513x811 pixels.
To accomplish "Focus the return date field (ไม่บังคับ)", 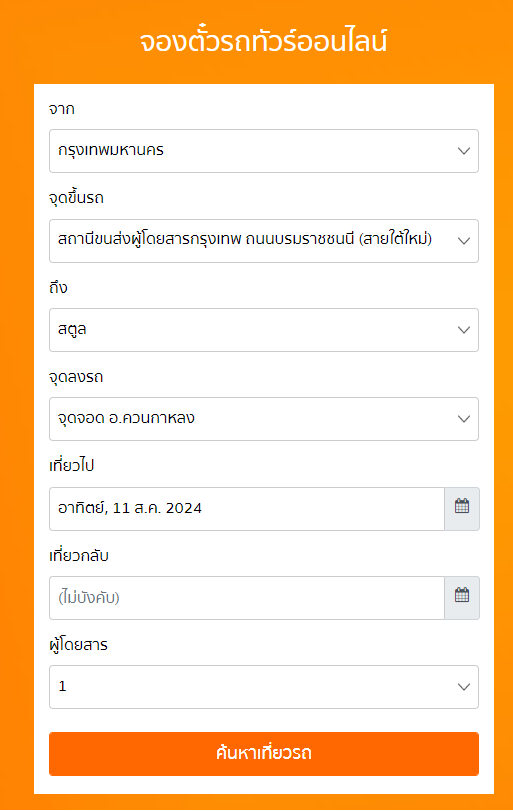I will 247,598.
